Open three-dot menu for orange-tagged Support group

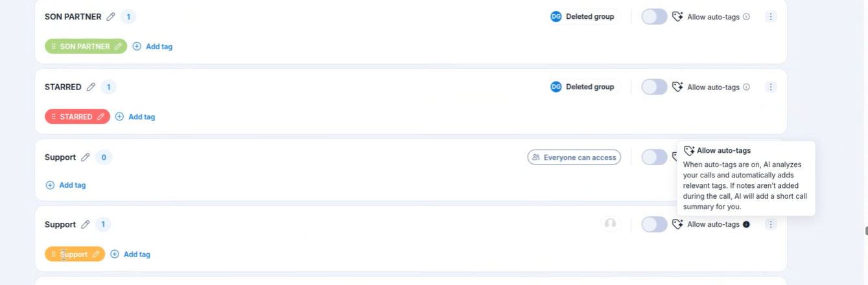[771, 224]
